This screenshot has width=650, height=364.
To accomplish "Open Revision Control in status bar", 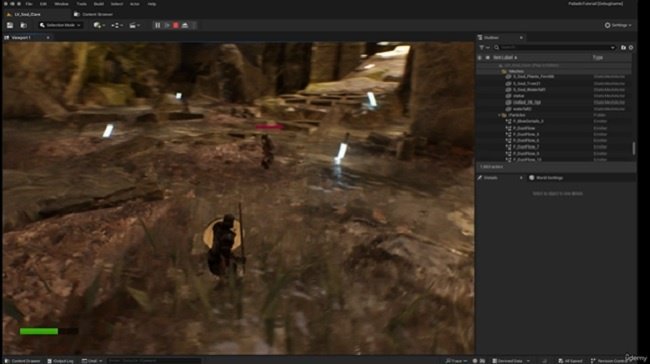I will coord(609,361).
